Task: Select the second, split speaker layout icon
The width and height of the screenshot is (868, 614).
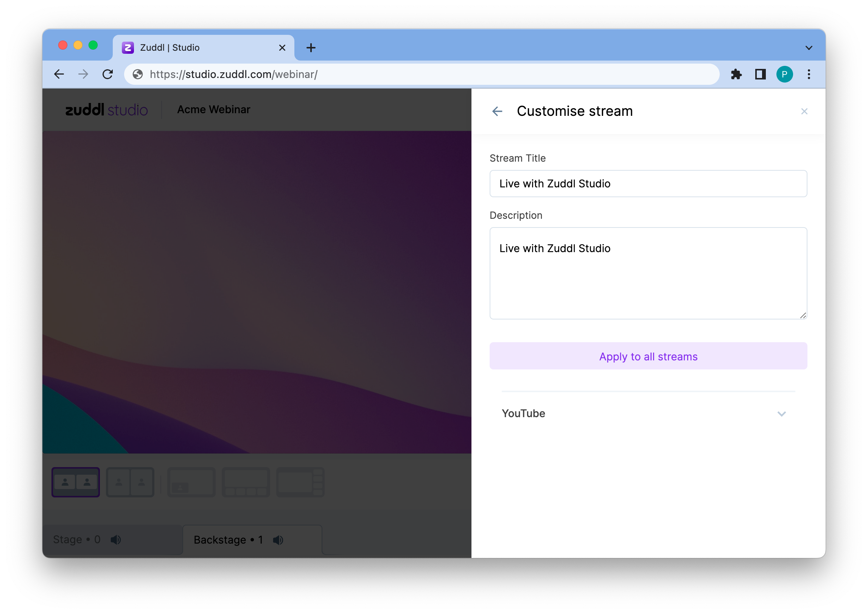Action: 130,482
